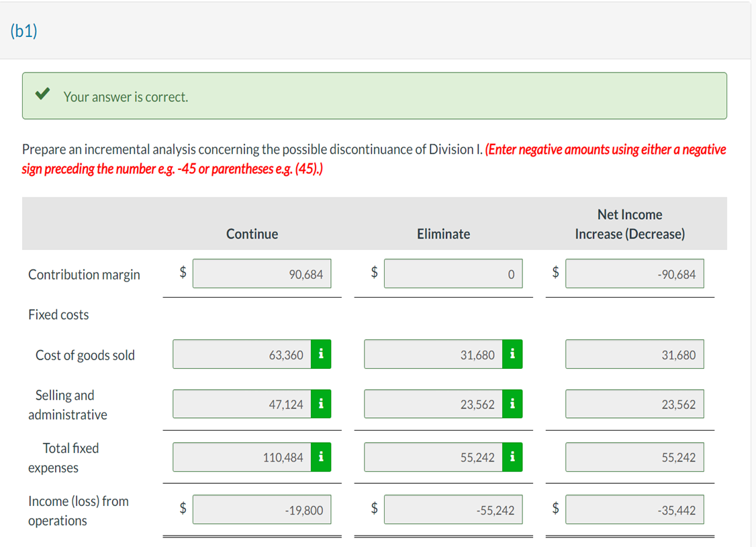Click the Eliminate column header
The width and height of the screenshot is (756, 547).
[x=443, y=233]
